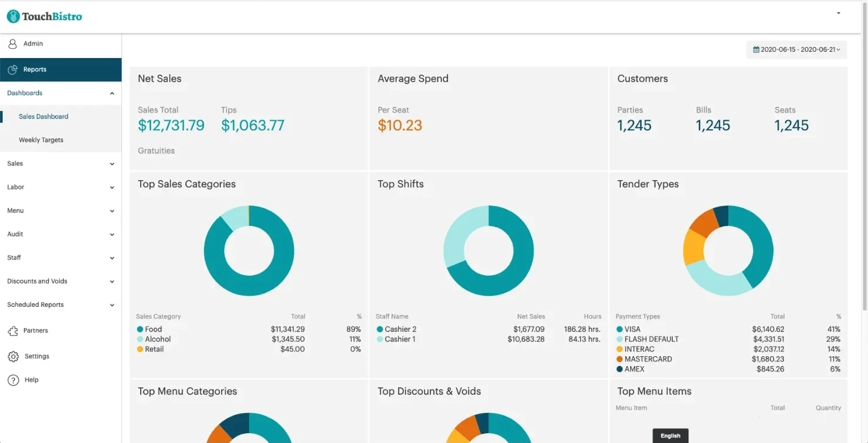Click Cashier 1 net sales $10,683.28
Screen dimensions: 868x443
[526, 340]
